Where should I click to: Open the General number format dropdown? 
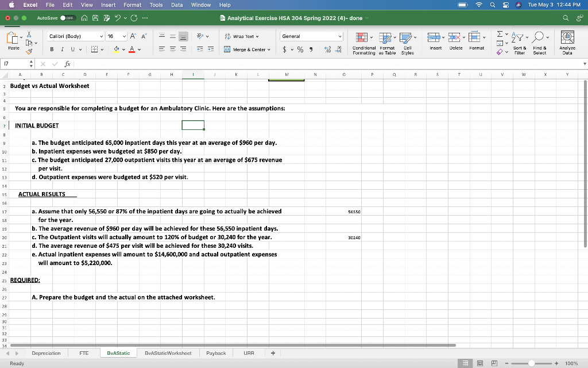[x=311, y=35]
